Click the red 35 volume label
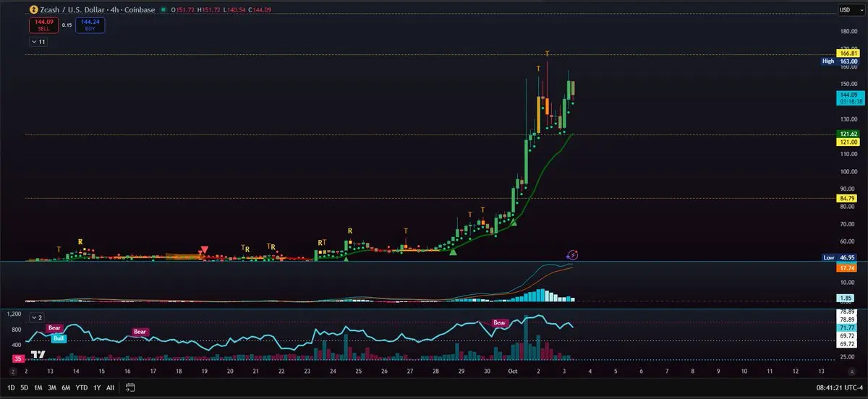The width and height of the screenshot is (868, 399). pyautogui.click(x=19, y=357)
